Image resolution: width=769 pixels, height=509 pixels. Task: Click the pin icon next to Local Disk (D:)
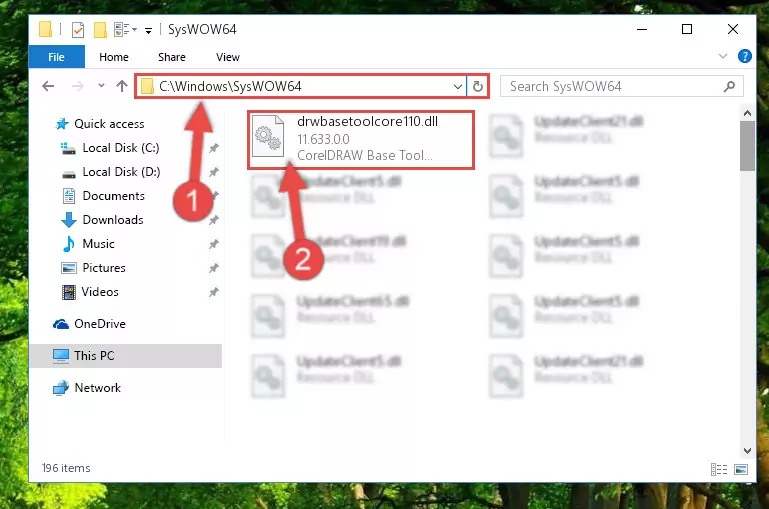[x=214, y=172]
